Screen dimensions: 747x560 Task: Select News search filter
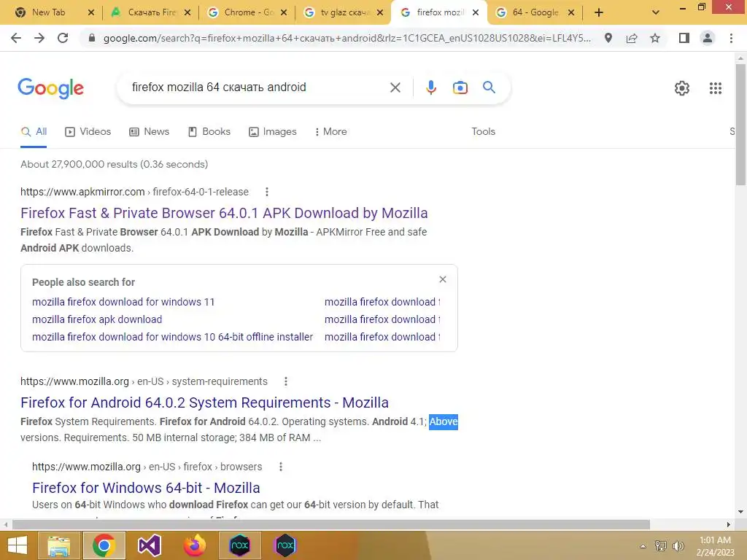point(149,132)
